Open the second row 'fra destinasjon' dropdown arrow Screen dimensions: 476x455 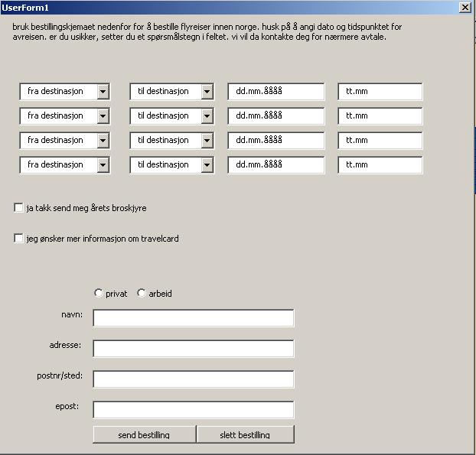tap(103, 116)
